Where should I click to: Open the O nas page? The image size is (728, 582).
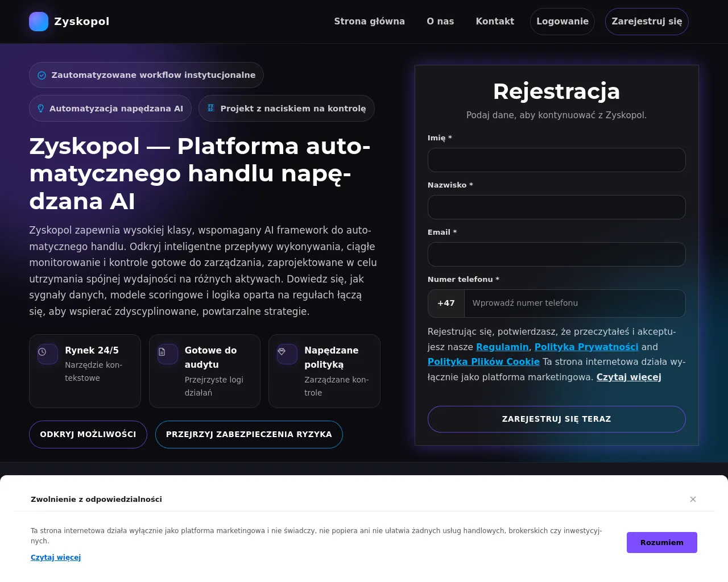[440, 22]
